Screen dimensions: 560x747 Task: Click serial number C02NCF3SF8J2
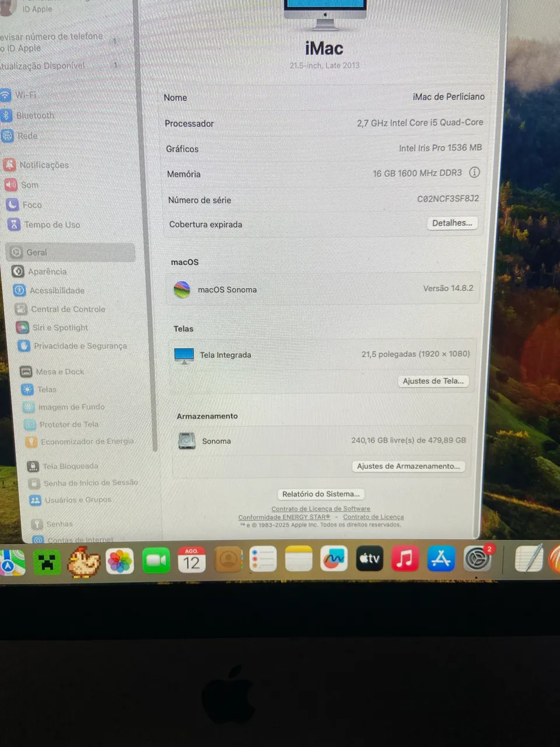448,198
